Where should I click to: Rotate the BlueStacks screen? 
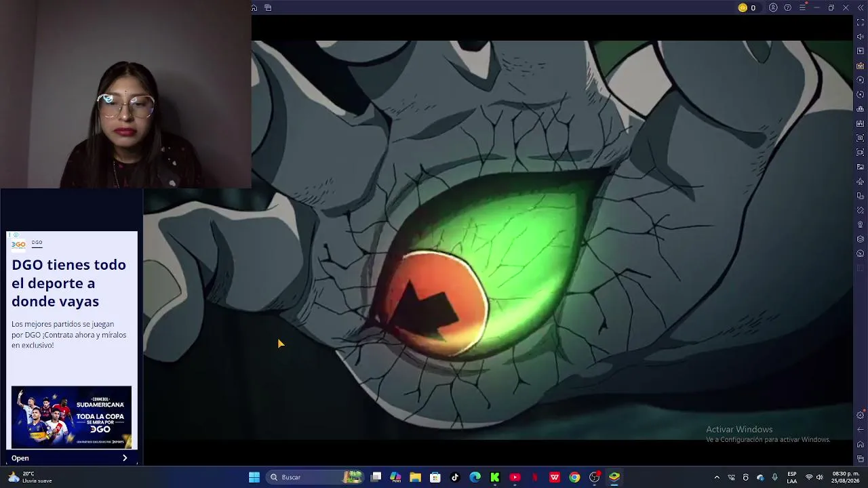pos(861,196)
